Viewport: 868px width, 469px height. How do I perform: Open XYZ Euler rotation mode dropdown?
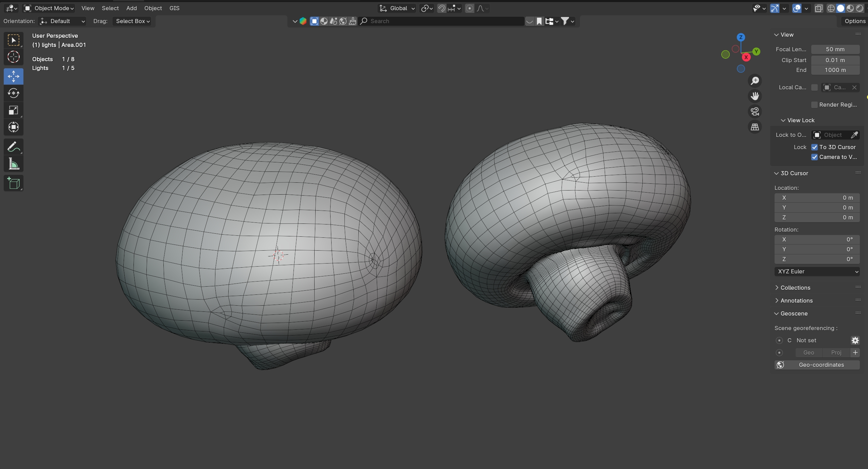pos(817,271)
